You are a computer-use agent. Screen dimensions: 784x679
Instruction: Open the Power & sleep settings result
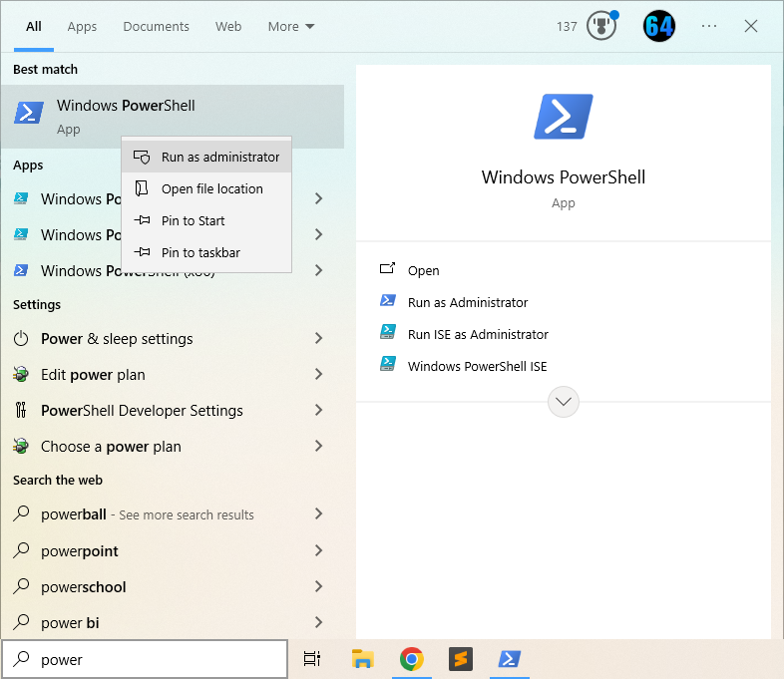tap(173, 339)
